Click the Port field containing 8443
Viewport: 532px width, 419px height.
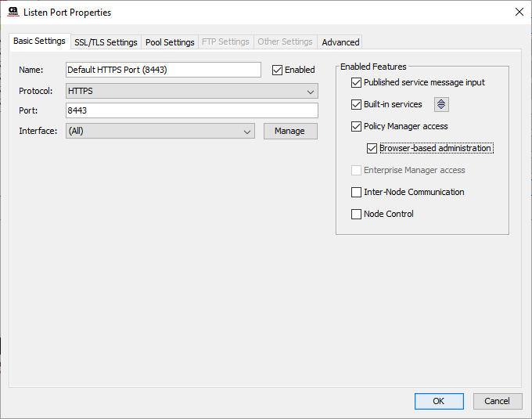[192, 110]
